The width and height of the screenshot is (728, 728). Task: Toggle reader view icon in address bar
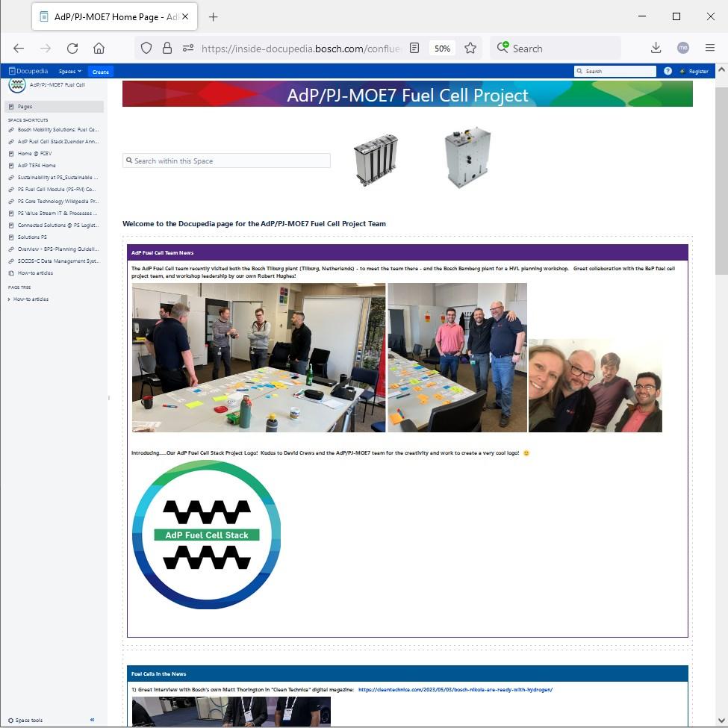[x=414, y=48]
